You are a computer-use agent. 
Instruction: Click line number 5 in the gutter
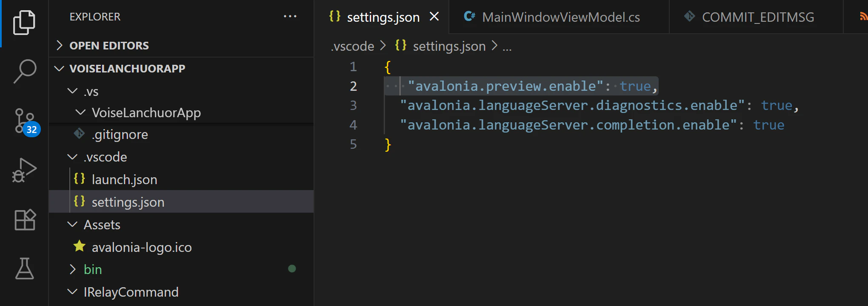pyautogui.click(x=353, y=144)
